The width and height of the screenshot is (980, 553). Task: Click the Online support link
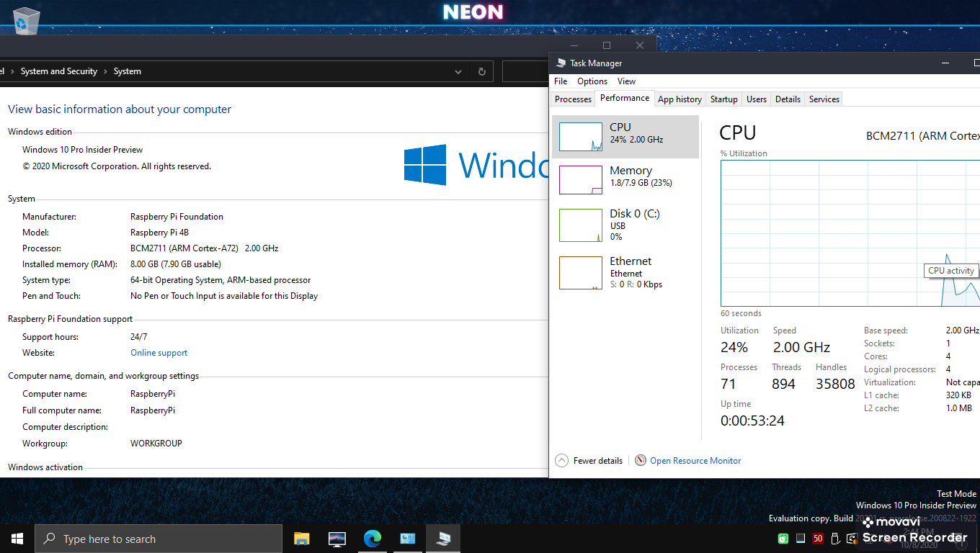pyautogui.click(x=159, y=353)
